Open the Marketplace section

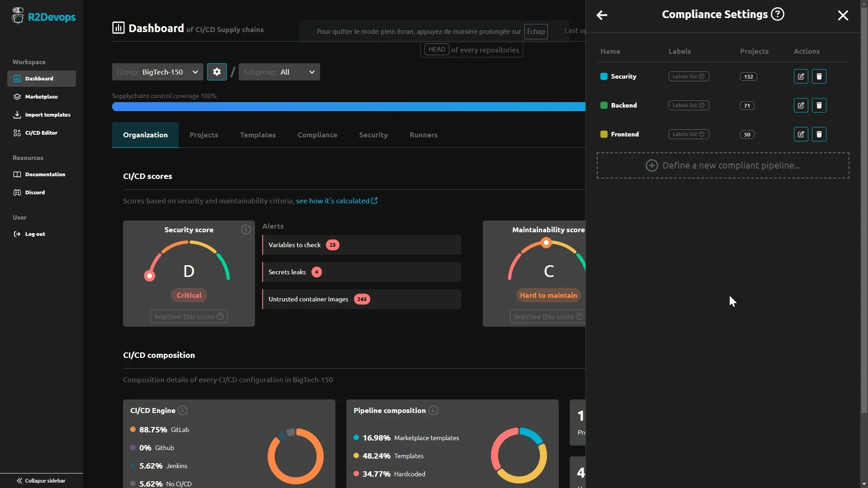pyautogui.click(x=41, y=96)
